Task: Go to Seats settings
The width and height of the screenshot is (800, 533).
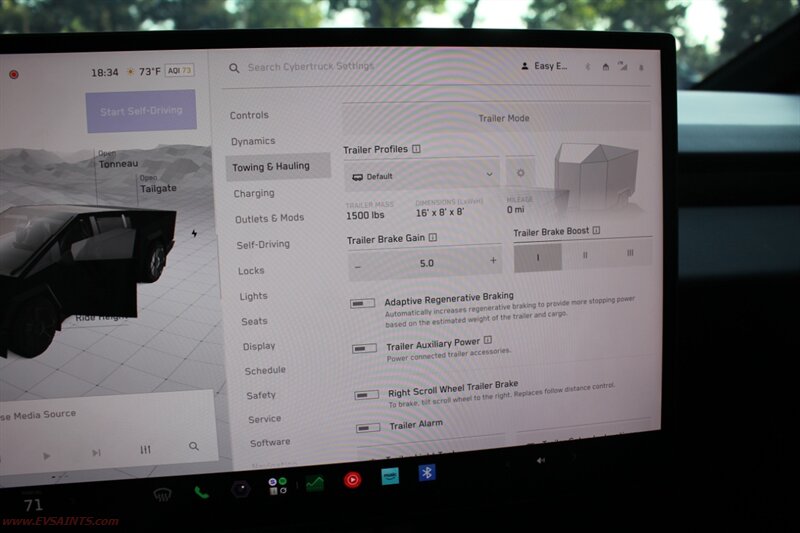Action: tap(255, 321)
